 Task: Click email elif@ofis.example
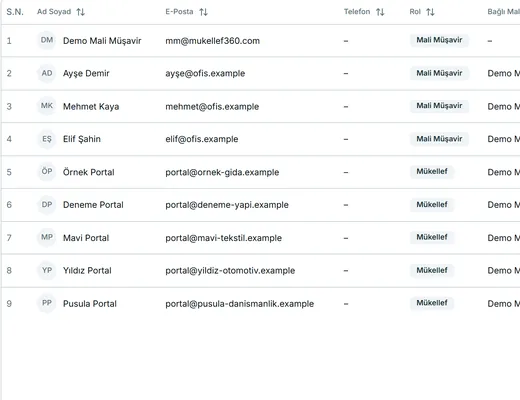pyautogui.click(x=202, y=139)
